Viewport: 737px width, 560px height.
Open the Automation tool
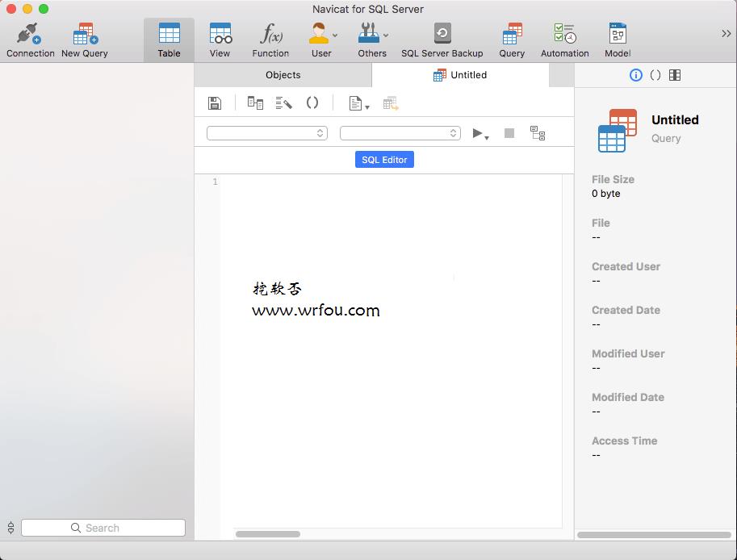point(564,40)
